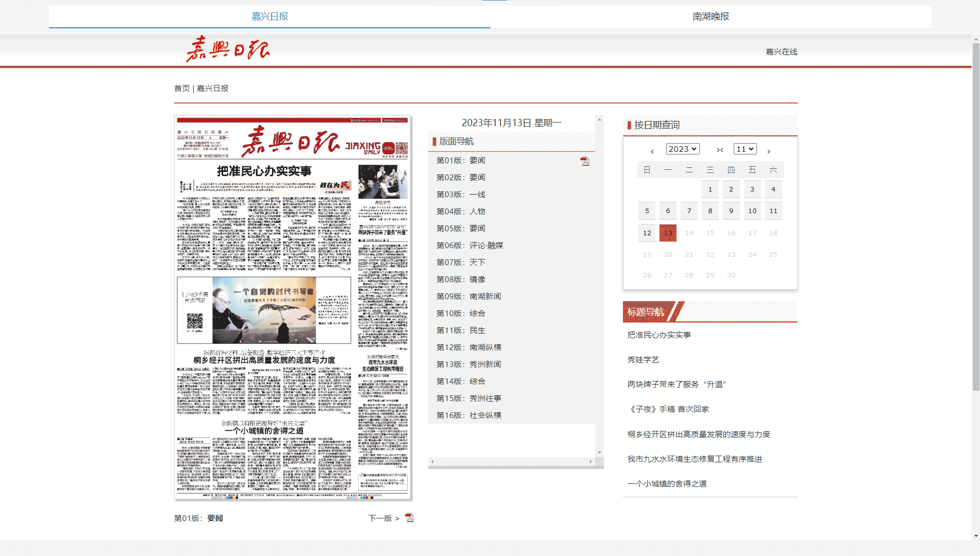Screen dimensions: 980x556
Task: Select calendar date 12
Action: click(647, 233)
